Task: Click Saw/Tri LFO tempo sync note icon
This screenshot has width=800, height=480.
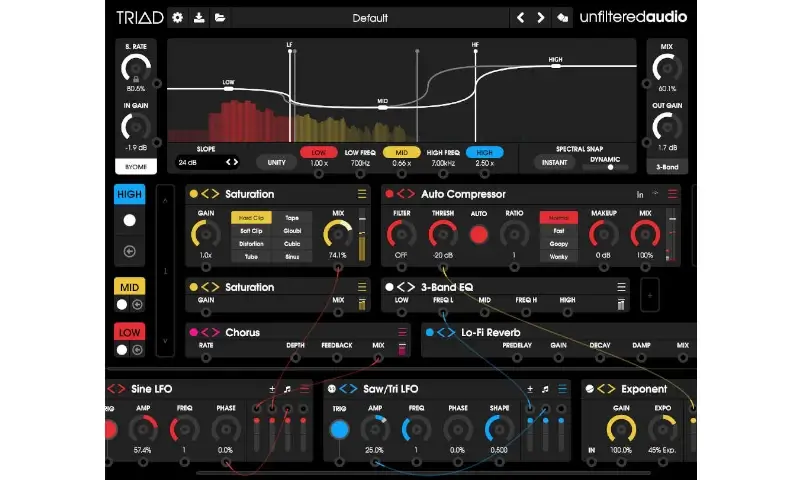Action: click(545, 389)
